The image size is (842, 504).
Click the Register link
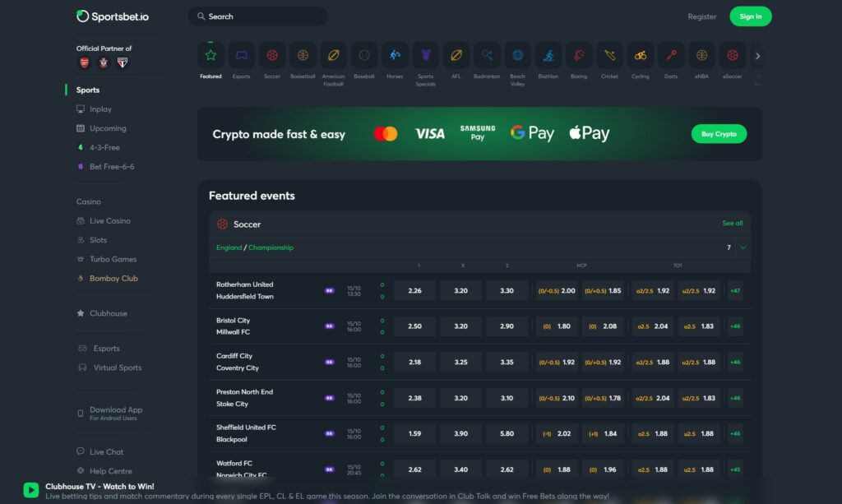coord(702,16)
